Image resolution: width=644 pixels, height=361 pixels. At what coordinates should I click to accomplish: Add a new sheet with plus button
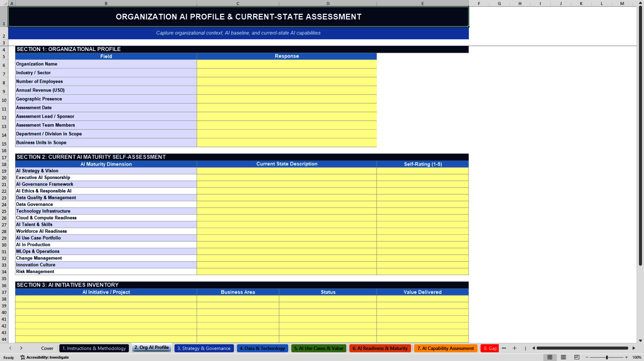pos(515,348)
